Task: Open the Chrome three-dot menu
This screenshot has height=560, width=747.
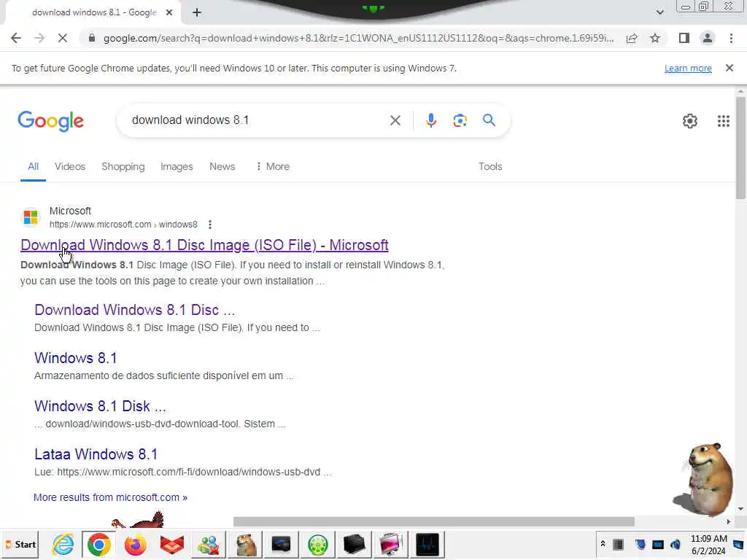Action: (x=731, y=38)
